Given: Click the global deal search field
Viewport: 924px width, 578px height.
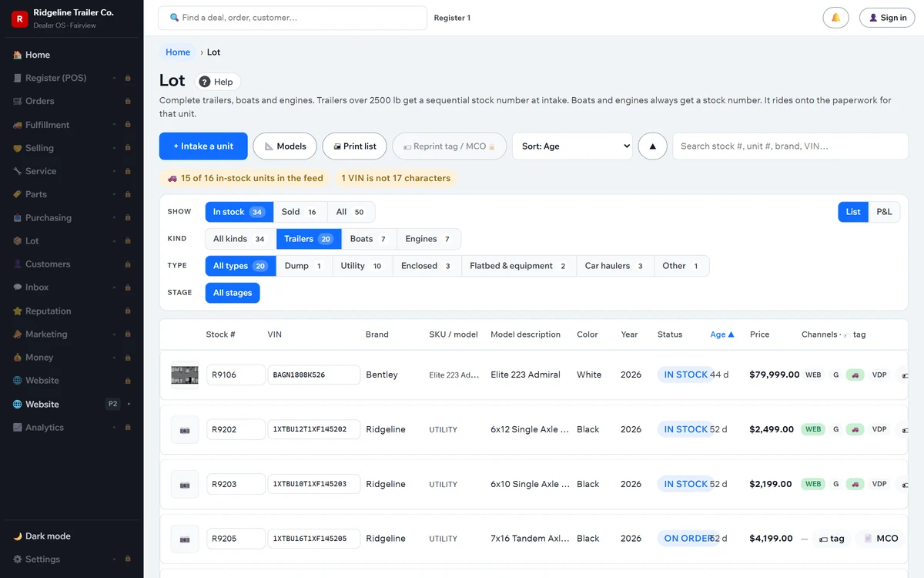Looking at the screenshot, I should point(293,18).
